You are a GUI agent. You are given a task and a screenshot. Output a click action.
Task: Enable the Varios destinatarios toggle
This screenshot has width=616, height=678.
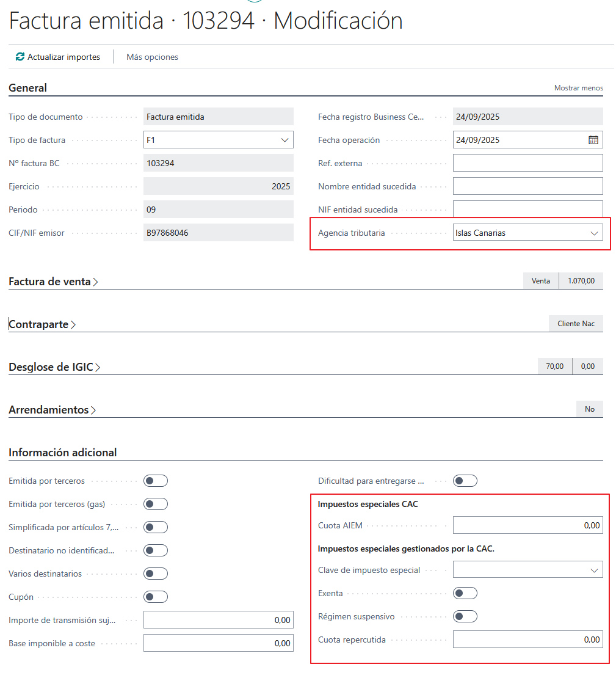[x=155, y=574]
